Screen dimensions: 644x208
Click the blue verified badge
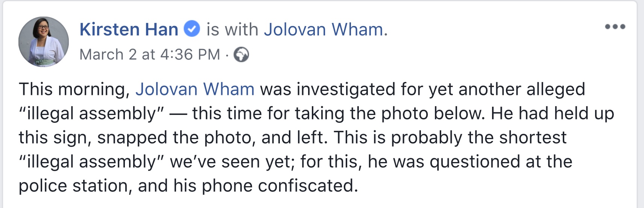(x=192, y=29)
